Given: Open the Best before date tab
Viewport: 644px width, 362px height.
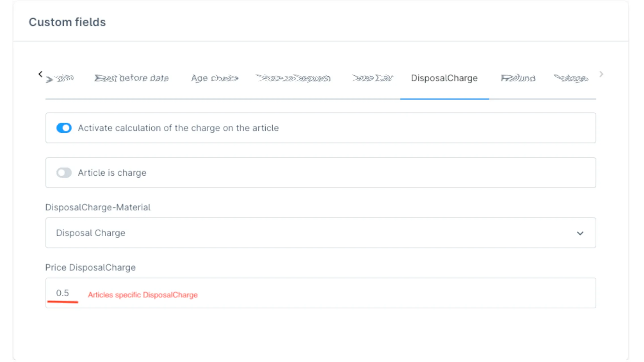Looking at the screenshot, I should click(x=131, y=78).
